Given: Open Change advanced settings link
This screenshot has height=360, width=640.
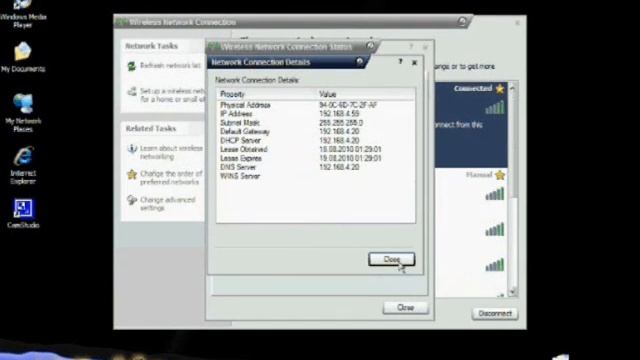Looking at the screenshot, I should pyautogui.click(x=168, y=204).
